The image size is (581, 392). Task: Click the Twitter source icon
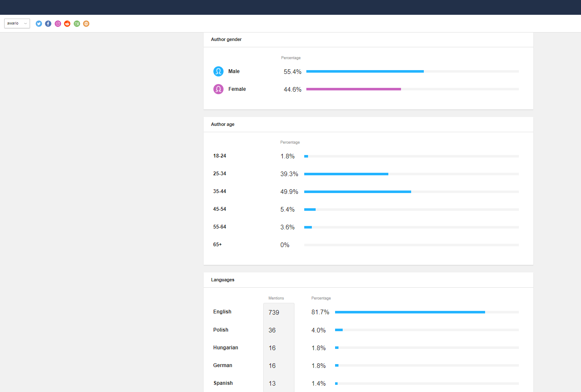pyautogui.click(x=39, y=24)
